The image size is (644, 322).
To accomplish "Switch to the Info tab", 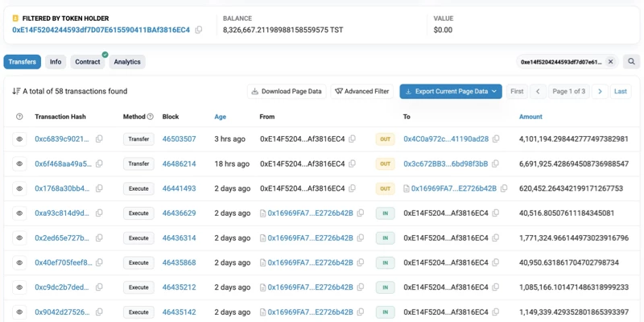I will [x=56, y=62].
